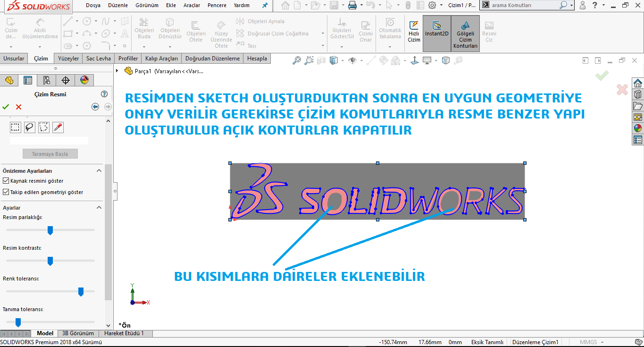644x347 pixels.
Task: Pick the eyedropper color selection tool
Action: 58,127
